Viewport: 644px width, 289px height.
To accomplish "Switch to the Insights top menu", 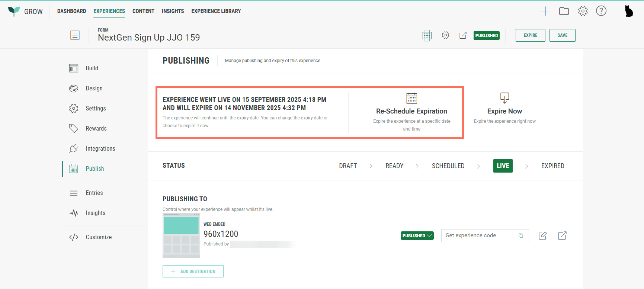I will tap(173, 11).
